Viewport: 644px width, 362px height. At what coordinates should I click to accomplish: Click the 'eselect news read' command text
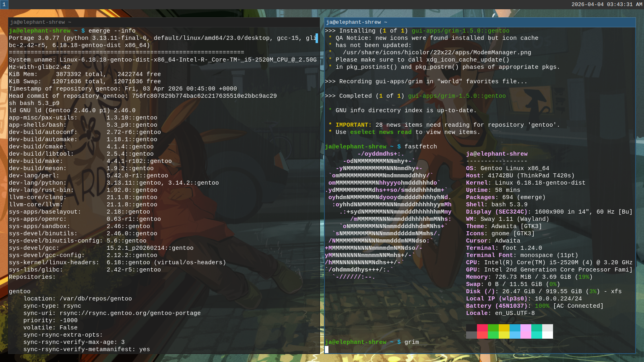(381, 132)
